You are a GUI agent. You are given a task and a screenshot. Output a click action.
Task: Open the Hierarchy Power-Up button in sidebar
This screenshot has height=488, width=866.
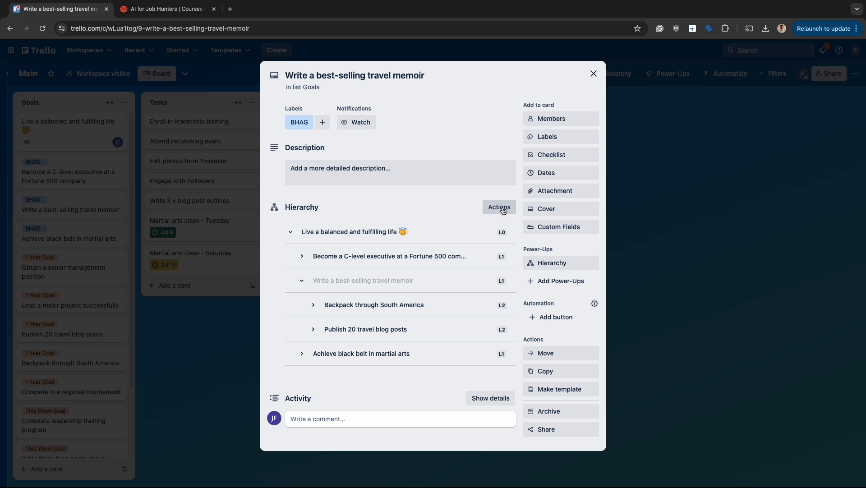[561, 263]
